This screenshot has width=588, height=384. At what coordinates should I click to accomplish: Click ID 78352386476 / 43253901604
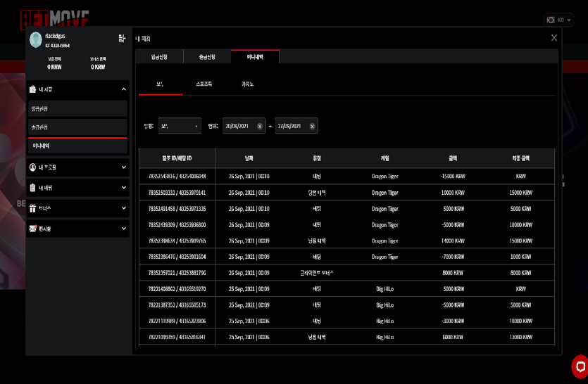coord(177,257)
